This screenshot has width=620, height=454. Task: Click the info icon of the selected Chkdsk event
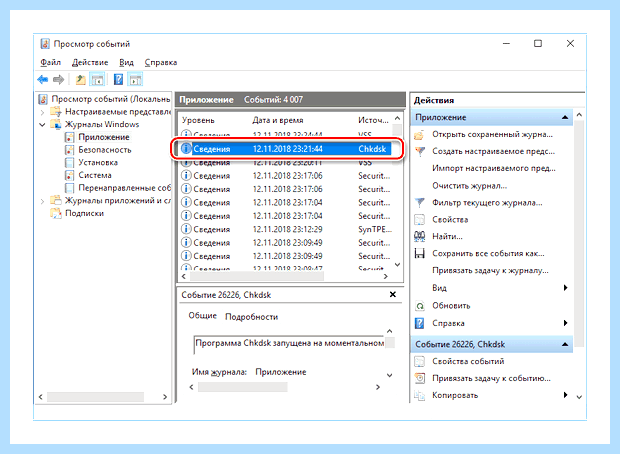coord(186,149)
